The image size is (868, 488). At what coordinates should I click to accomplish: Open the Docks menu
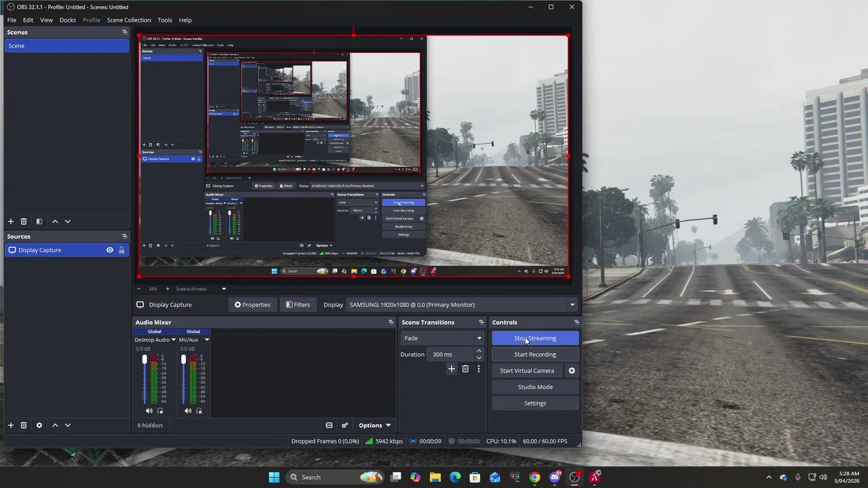[67, 20]
